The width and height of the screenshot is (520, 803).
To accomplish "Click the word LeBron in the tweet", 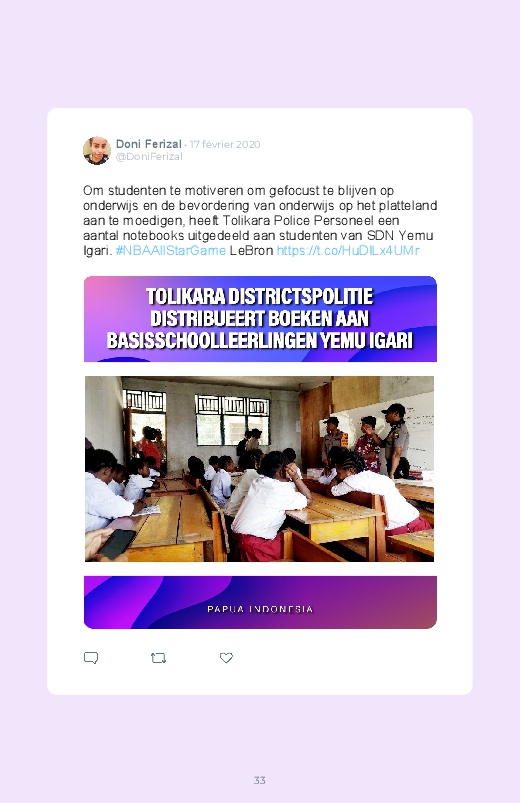I will point(251,250).
